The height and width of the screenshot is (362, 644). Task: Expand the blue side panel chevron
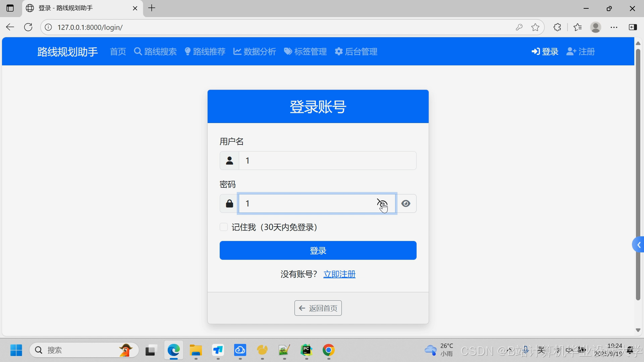638,245
